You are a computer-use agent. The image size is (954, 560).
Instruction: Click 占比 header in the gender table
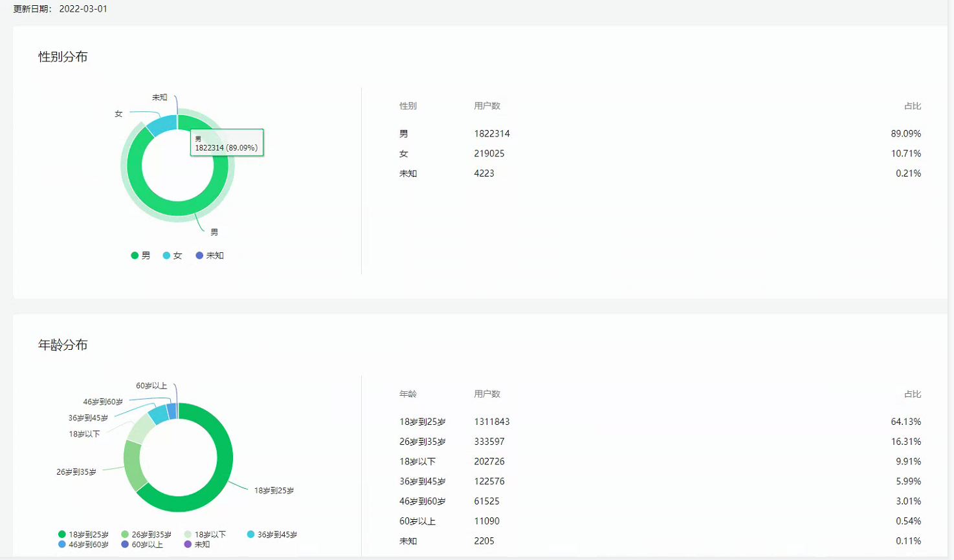913,106
